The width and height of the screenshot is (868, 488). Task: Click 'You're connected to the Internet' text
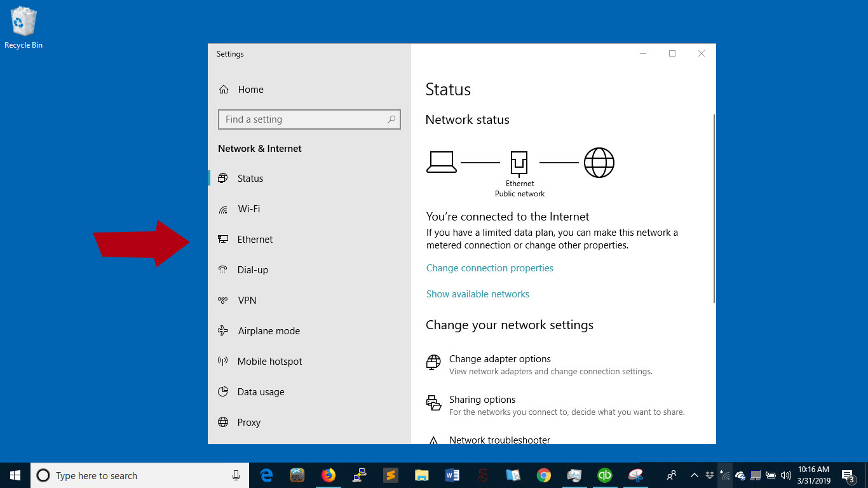pyautogui.click(x=508, y=217)
